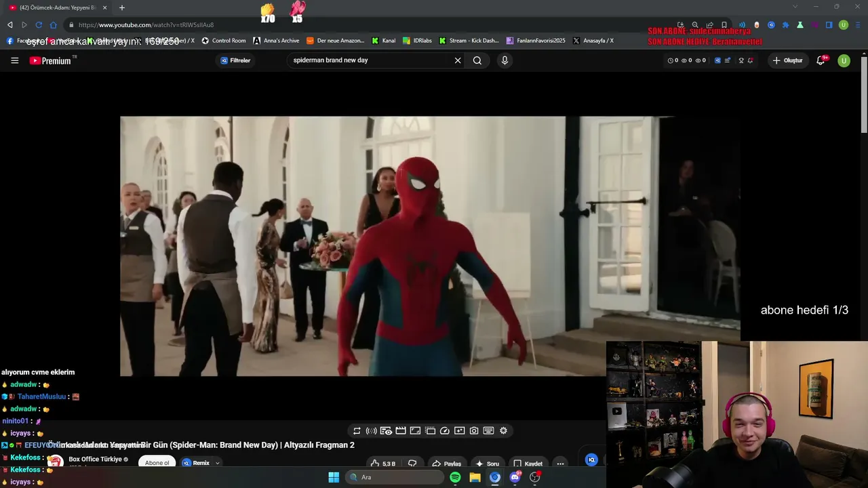
Task: Reload the current page
Action: click(39, 25)
